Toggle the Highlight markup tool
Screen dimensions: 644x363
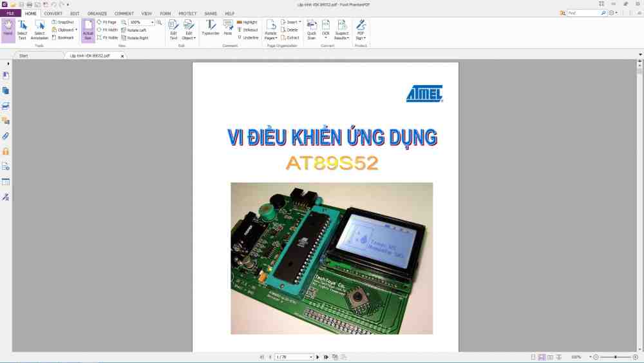point(247,22)
